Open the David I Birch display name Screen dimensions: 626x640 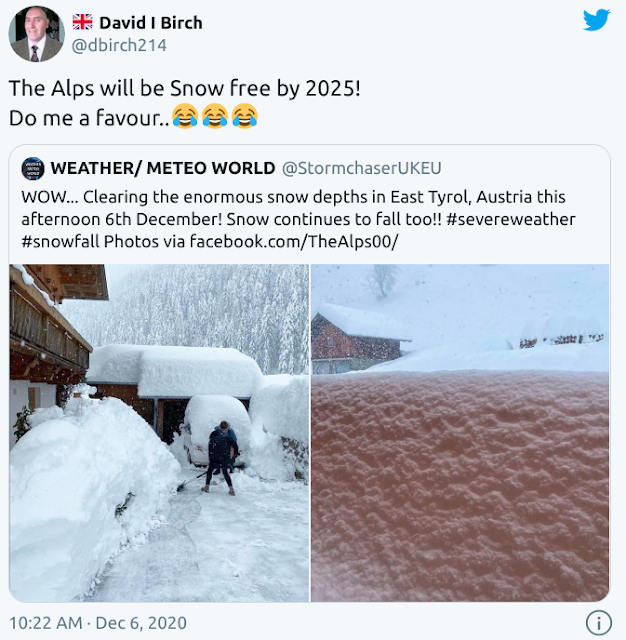[x=151, y=23]
